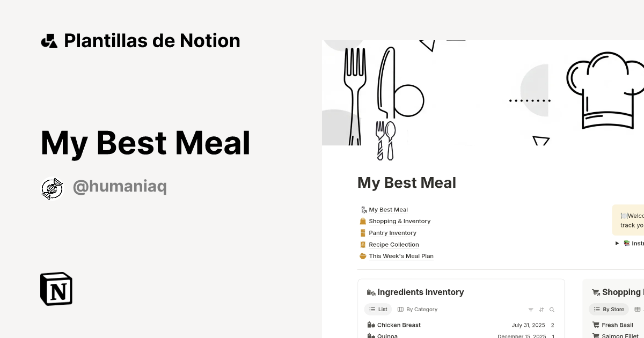Select the Chicken Breast inventory entry
Image resolution: width=644 pixels, height=338 pixels.
[399, 325]
